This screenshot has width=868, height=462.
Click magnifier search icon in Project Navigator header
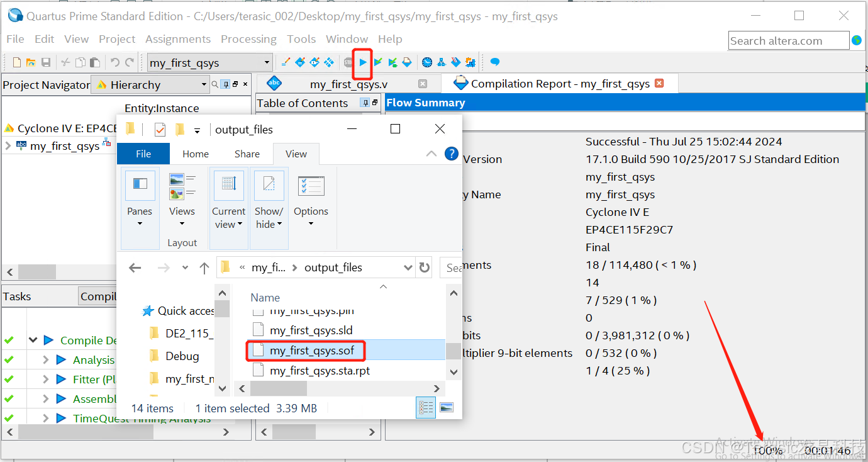pos(215,84)
